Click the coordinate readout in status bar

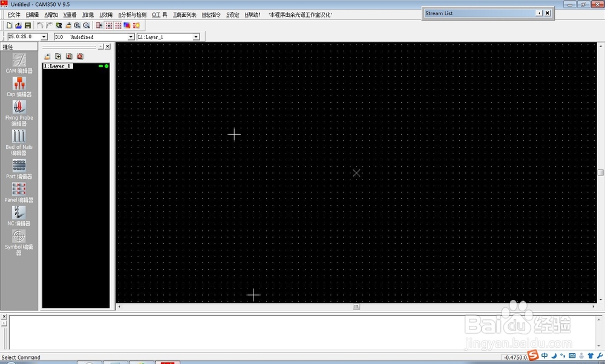(x=515, y=357)
